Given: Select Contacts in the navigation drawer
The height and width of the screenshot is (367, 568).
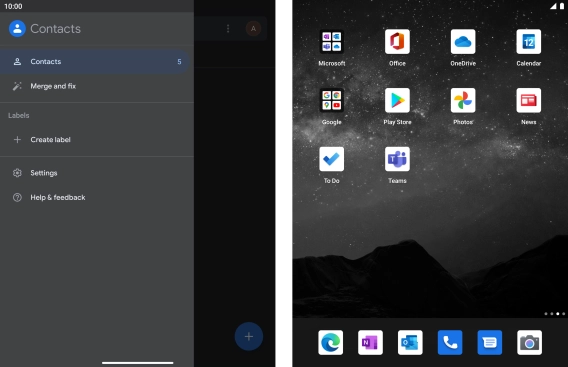Looking at the screenshot, I should (x=95, y=62).
